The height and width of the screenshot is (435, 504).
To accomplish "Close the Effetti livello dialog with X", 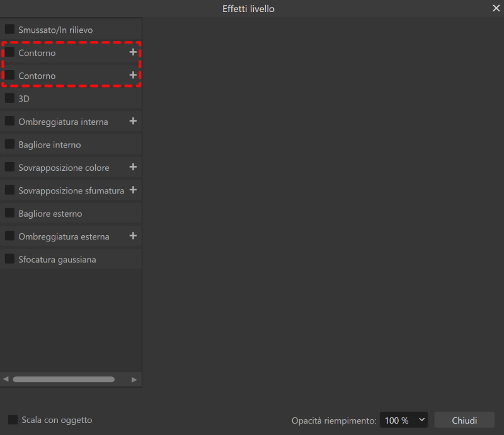I will click(496, 8).
